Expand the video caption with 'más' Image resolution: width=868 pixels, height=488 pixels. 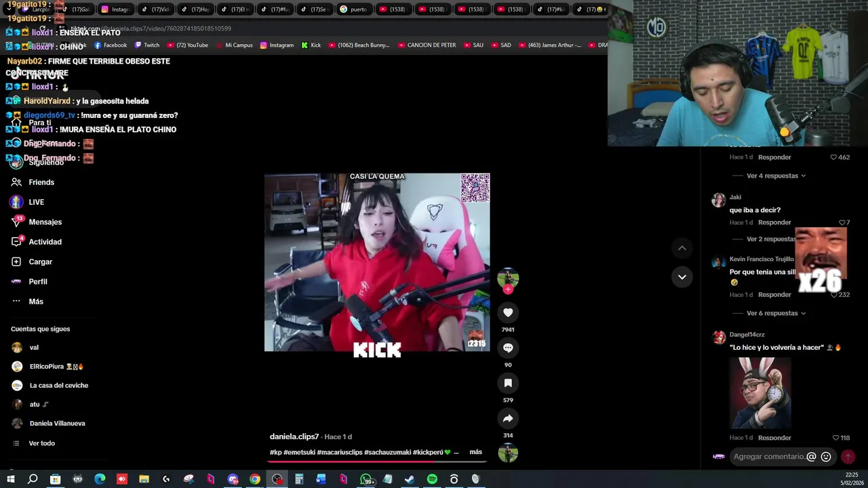(476, 452)
